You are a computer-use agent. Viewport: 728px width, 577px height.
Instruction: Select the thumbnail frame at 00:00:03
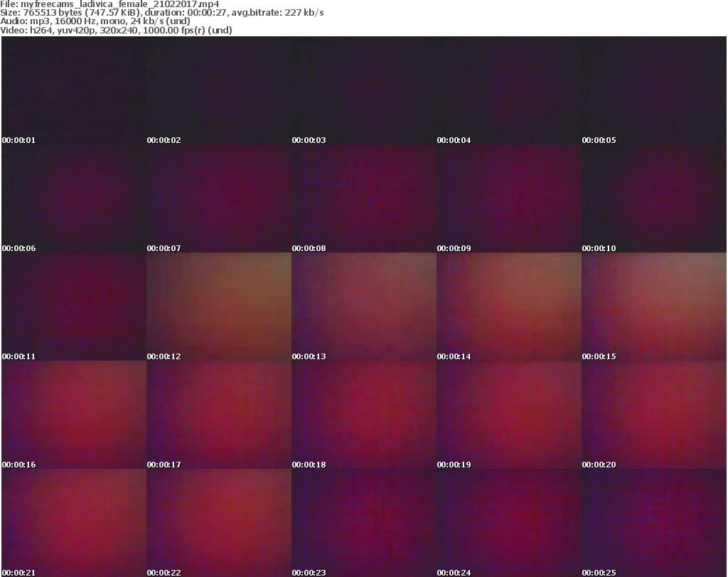[364, 90]
